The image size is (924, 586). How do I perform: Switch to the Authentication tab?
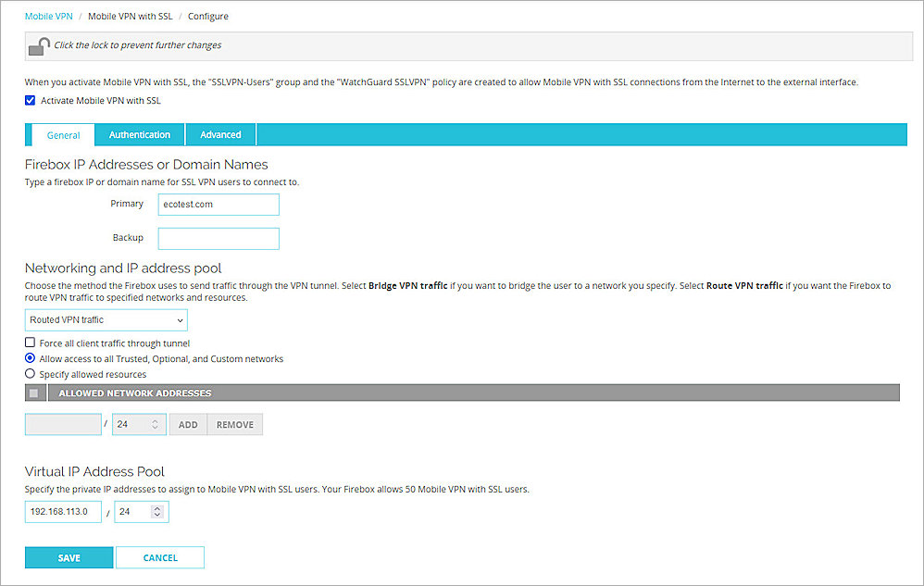click(x=139, y=134)
